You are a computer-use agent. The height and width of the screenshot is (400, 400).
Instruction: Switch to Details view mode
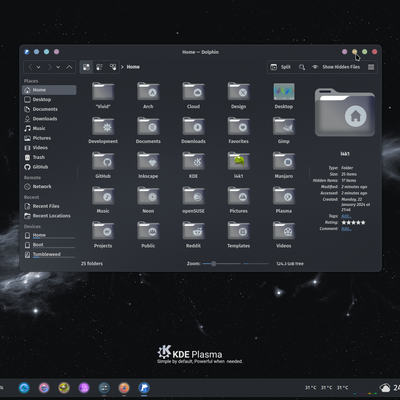(x=113, y=67)
